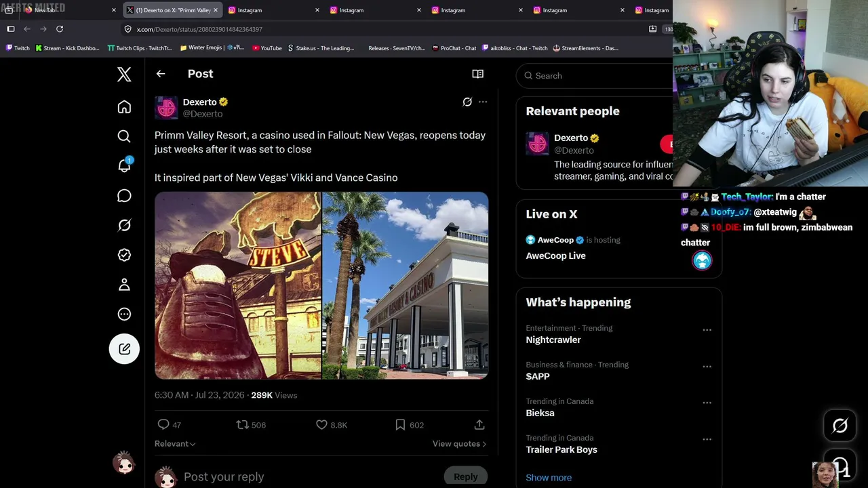868x488 pixels.
Task: Click the Reply button
Action: click(466, 476)
